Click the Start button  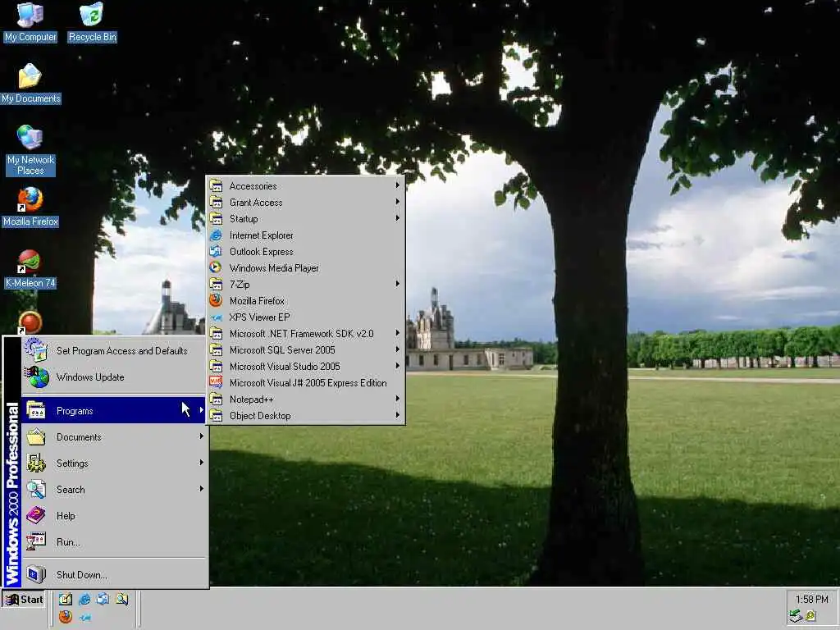(x=24, y=600)
